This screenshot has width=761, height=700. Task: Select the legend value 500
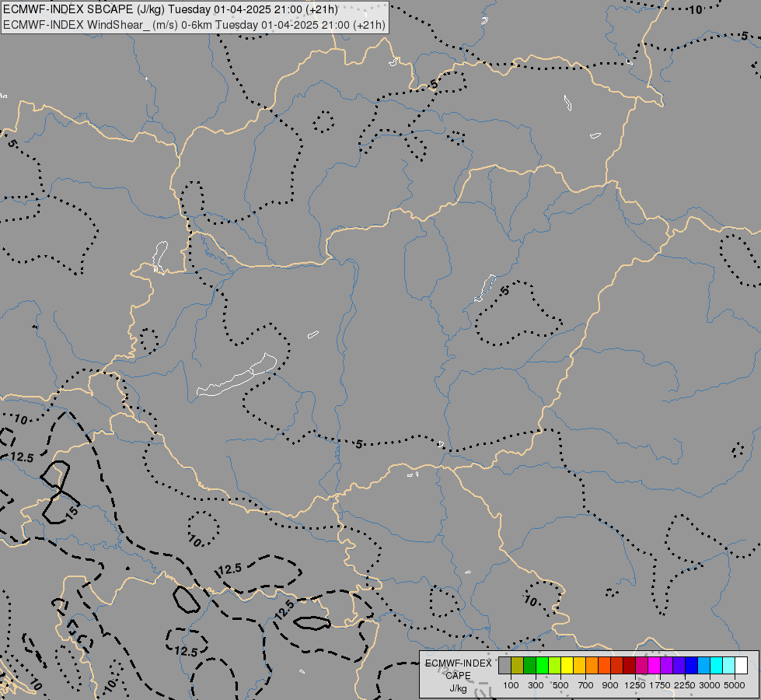560,685
